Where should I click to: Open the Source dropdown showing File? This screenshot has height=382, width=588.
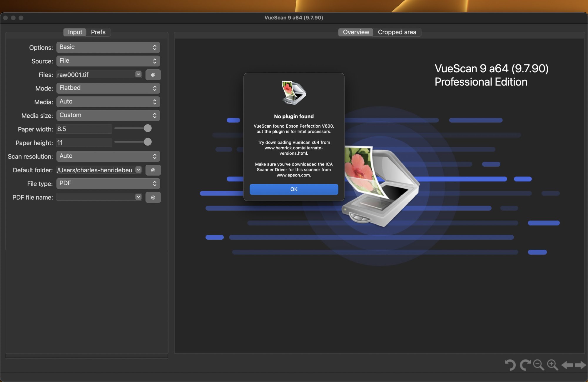108,61
